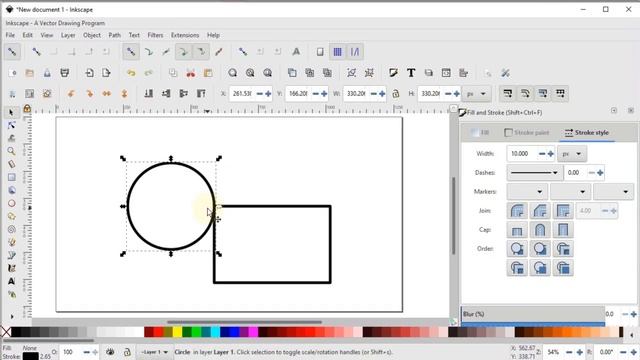Image resolution: width=640 pixels, height=360 pixels.
Task: Click the Blur (%) slider
Action: pyautogui.click(x=533, y=314)
